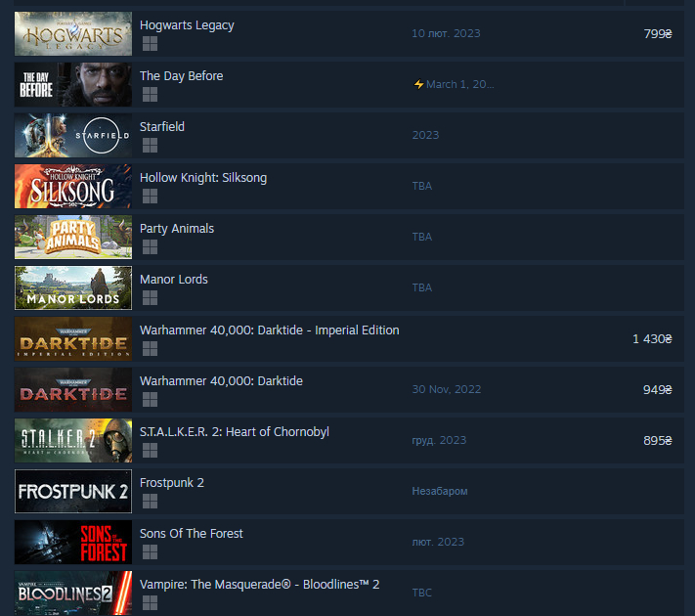695x616 pixels.
Task: Select Warhammer 40,000: Darktide title
Action: (221, 381)
